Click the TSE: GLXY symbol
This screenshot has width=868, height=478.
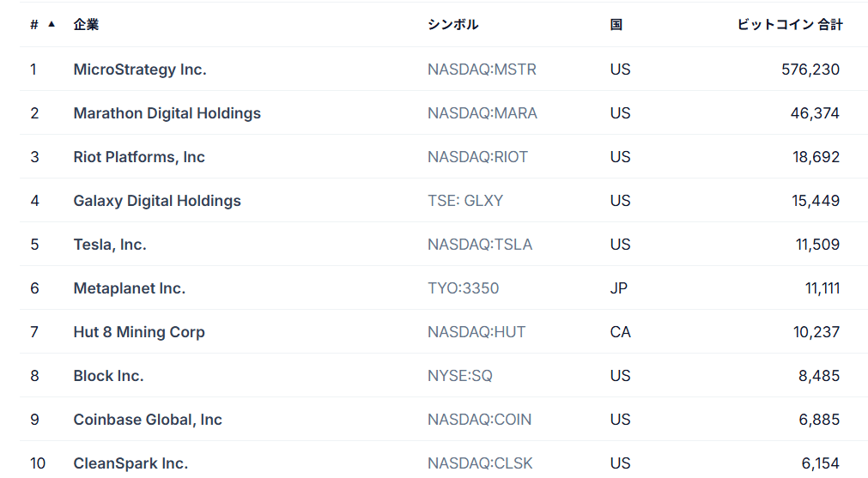pyautogui.click(x=465, y=201)
